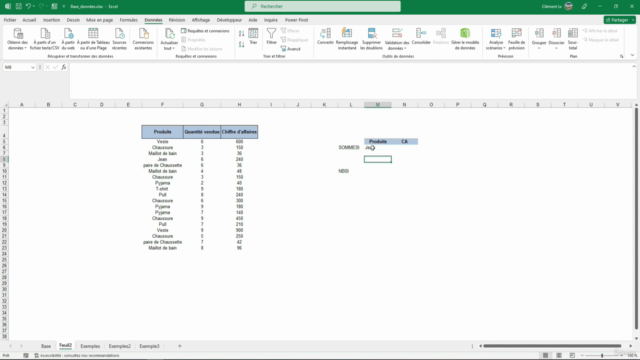
Task: Save the workbook with the disk icon
Action: 18,6
